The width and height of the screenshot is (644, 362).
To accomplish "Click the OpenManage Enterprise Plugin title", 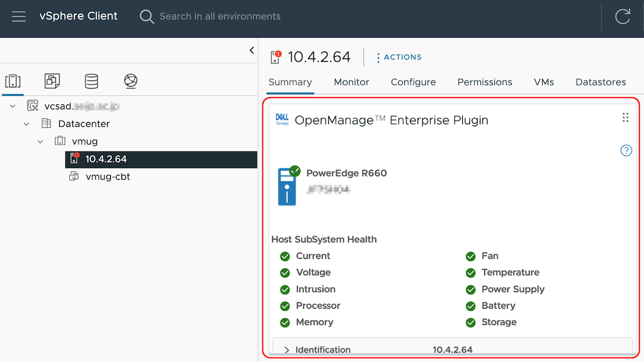I will tap(391, 120).
